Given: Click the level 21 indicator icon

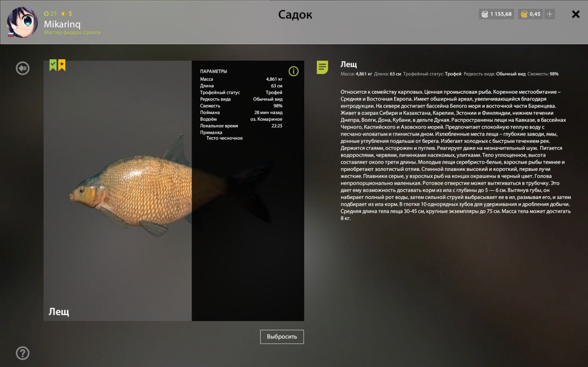Looking at the screenshot, I should tap(46, 14).
